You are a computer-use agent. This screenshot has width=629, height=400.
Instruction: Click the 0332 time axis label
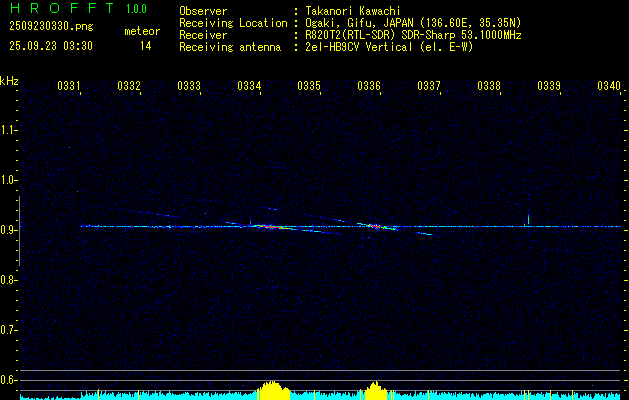(x=129, y=85)
